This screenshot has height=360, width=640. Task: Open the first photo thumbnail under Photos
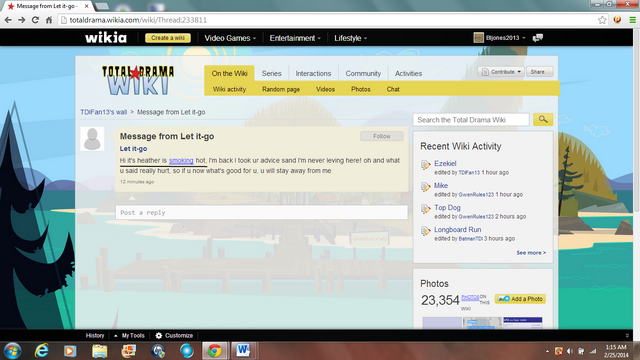click(442, 323)
